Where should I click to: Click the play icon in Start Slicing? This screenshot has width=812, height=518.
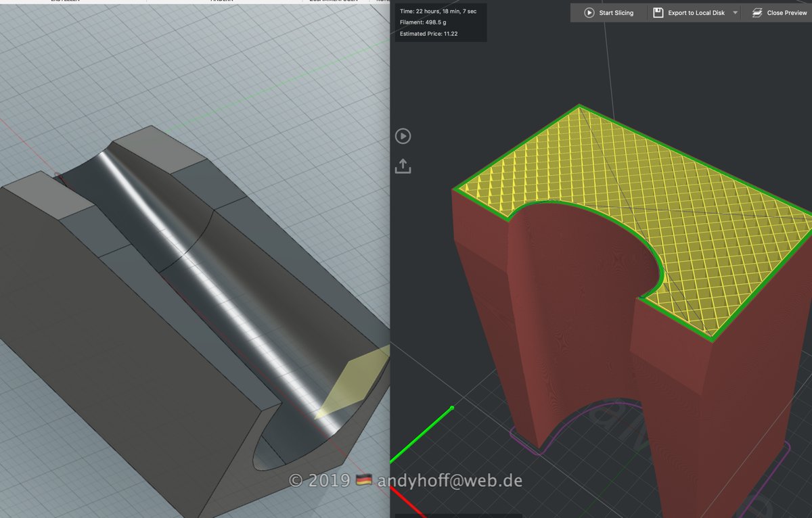589,13
